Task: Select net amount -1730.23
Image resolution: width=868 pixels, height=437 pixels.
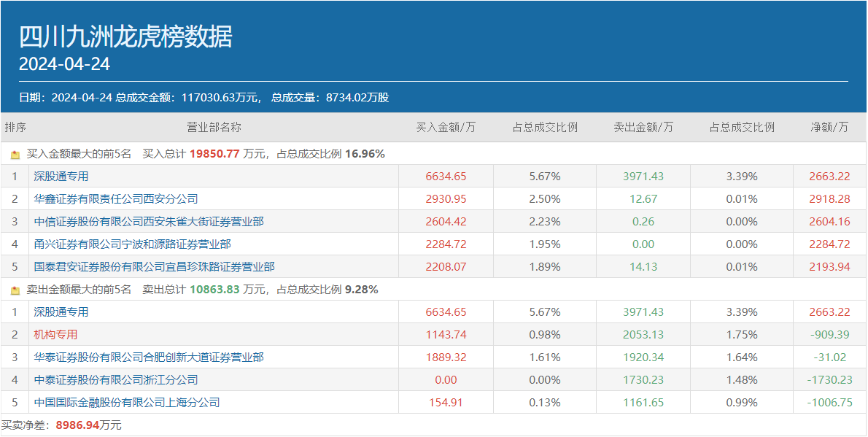Action: (829, 380)
